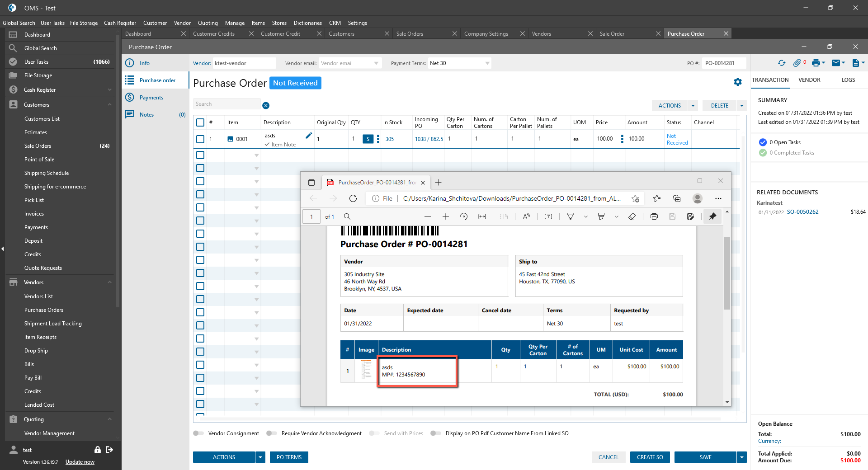Collapse the Customers section in sidebar
Image resolution: width=868 pixels, height=470 pixels.
(109, 105)
